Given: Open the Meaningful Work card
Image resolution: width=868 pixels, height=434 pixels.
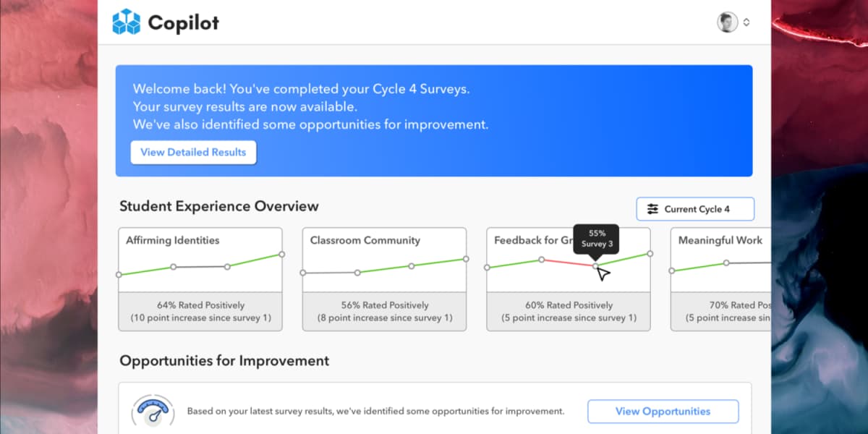Looking at the screenshot, I should [x=720, y=240].
